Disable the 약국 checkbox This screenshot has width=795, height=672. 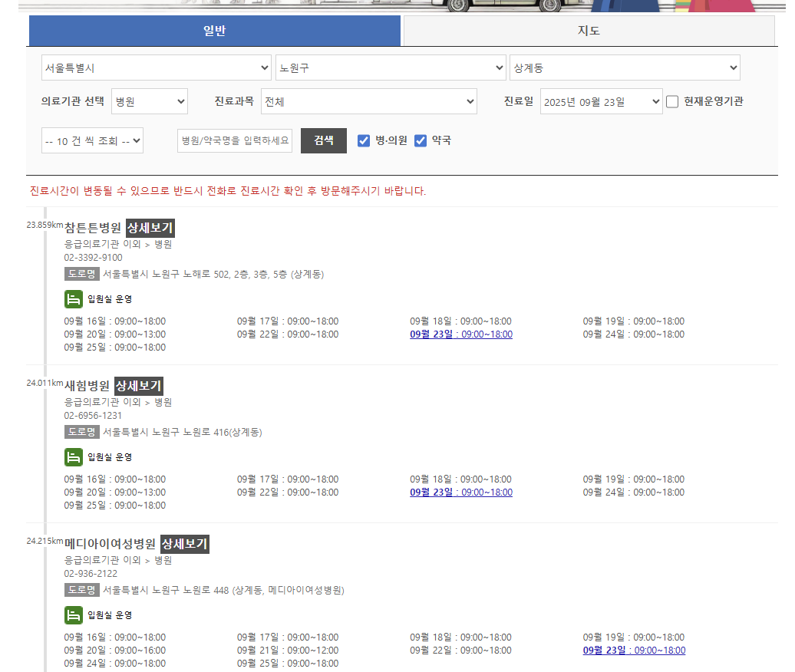421,140
